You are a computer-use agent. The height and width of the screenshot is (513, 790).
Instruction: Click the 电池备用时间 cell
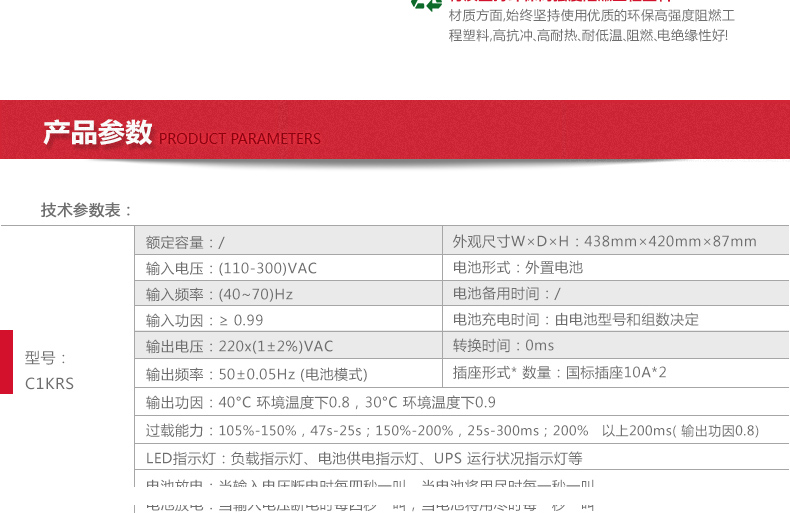point(616,294)
